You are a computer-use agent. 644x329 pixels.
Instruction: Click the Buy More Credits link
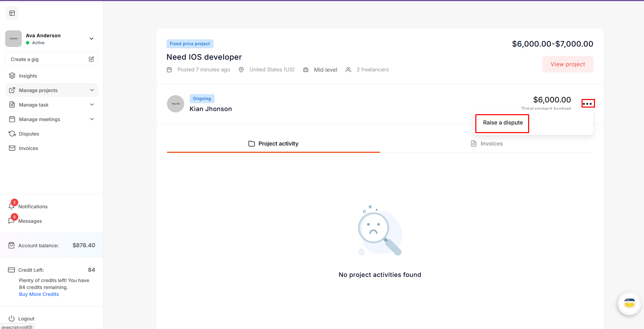pos(39,294)
